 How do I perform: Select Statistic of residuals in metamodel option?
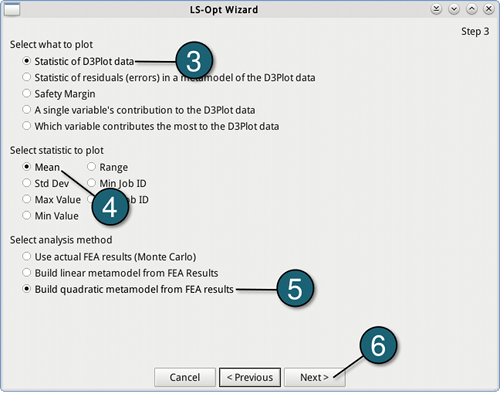[169, 78]
